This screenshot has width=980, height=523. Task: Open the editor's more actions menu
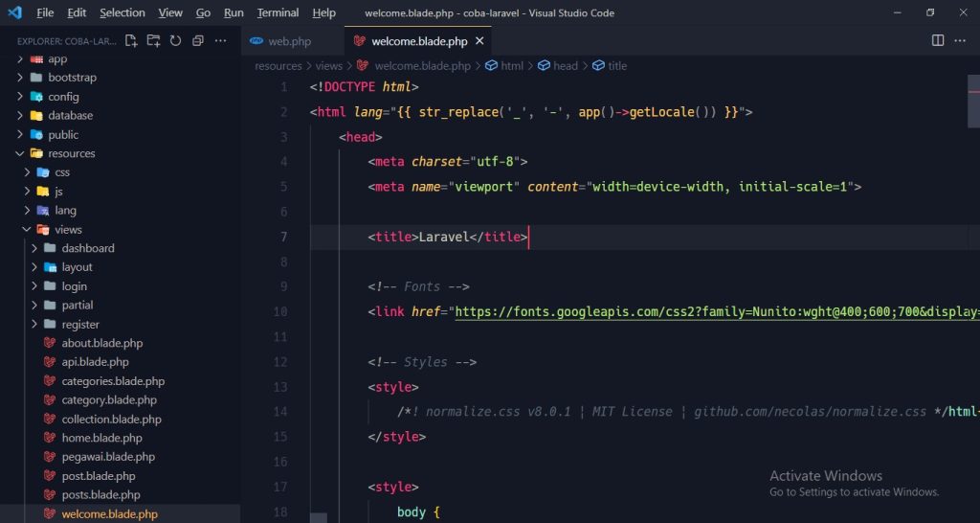(x=963, y=41)
